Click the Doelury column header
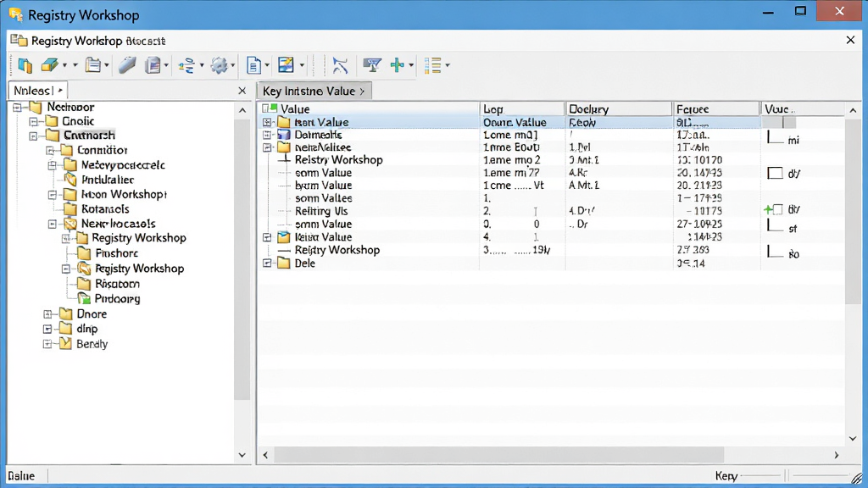 [x=618, y=109]
